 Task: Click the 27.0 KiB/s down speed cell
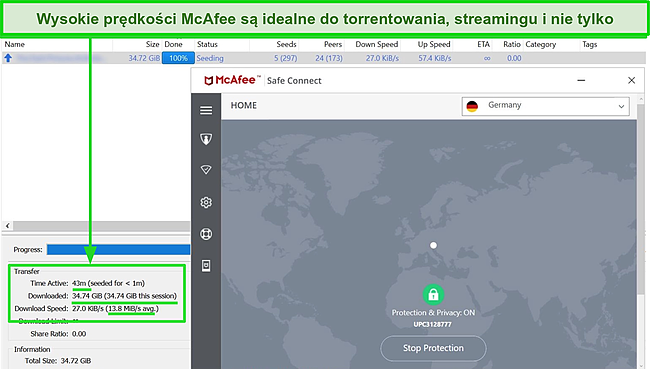pyautogui.click(x=382, y=58)
